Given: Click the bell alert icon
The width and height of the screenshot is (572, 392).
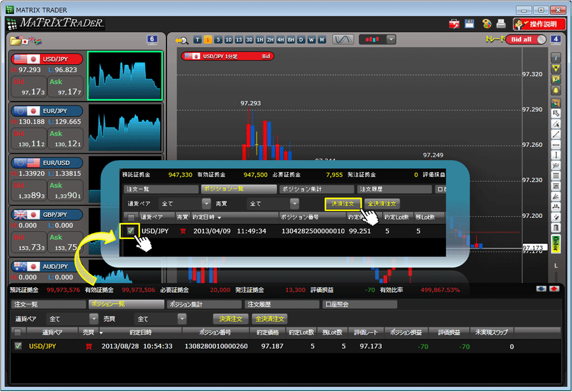Looking at the screenshot, I should click(x=555, y=90).
